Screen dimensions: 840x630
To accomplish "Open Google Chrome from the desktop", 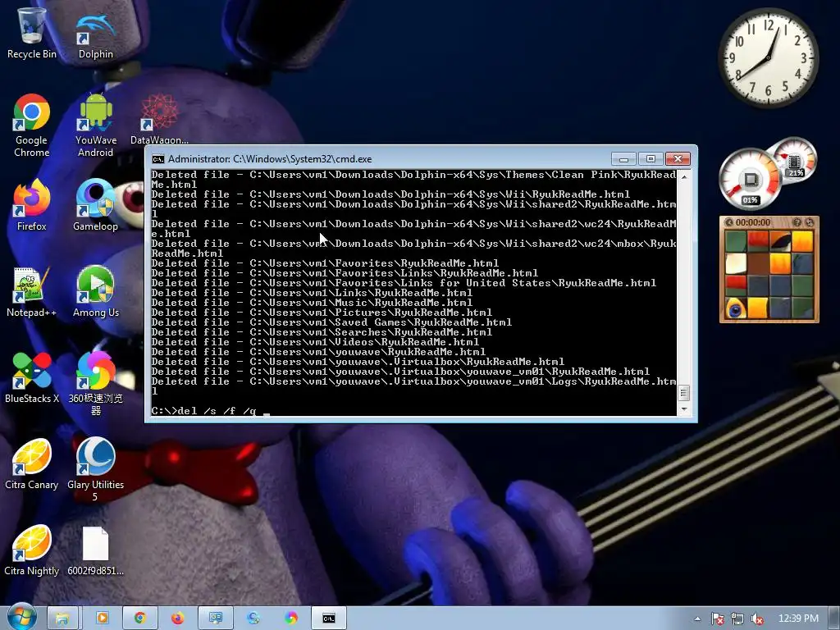I will 31,126.
